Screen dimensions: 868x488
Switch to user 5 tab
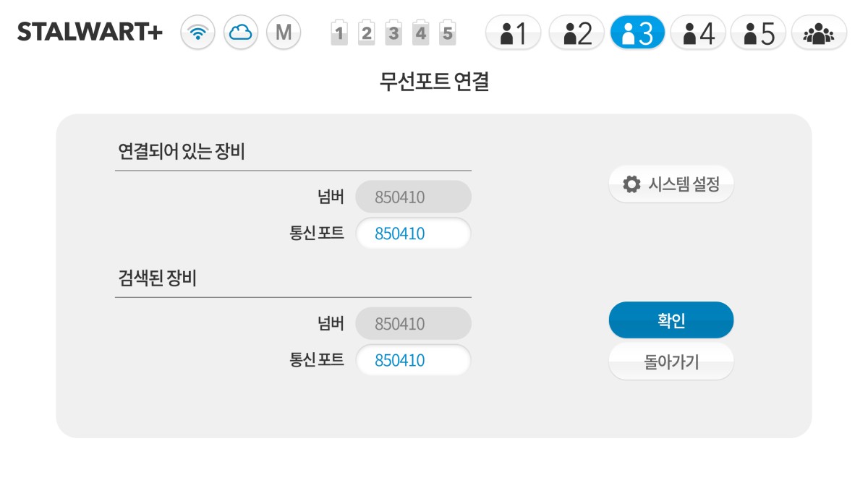pyautogui.click(x=758, y=33)
